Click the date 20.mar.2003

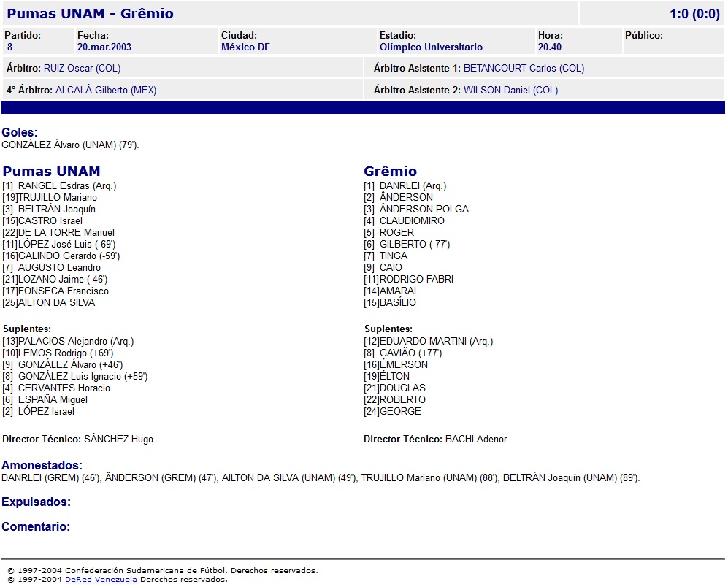pyautogui.click(x=104, y=47)
